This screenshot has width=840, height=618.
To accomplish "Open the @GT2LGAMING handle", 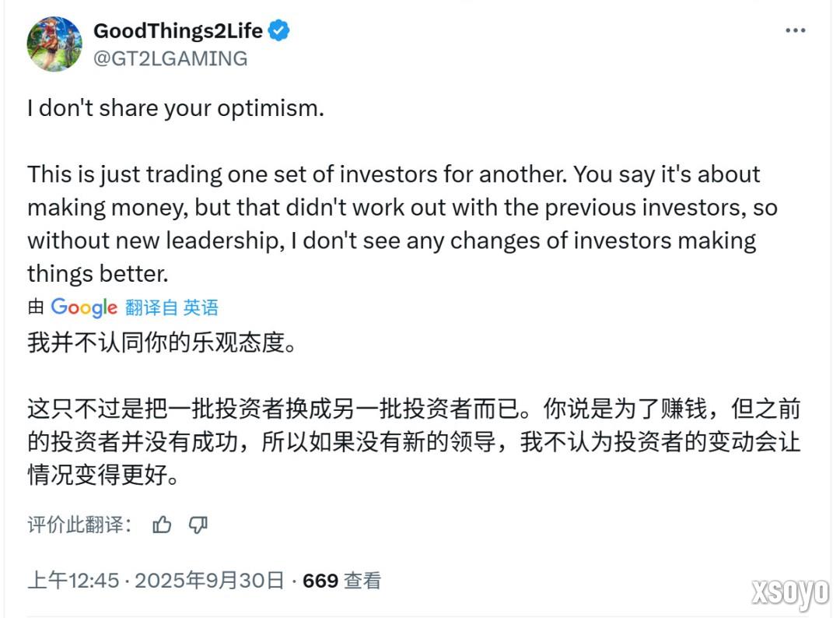I will (170, 58).
